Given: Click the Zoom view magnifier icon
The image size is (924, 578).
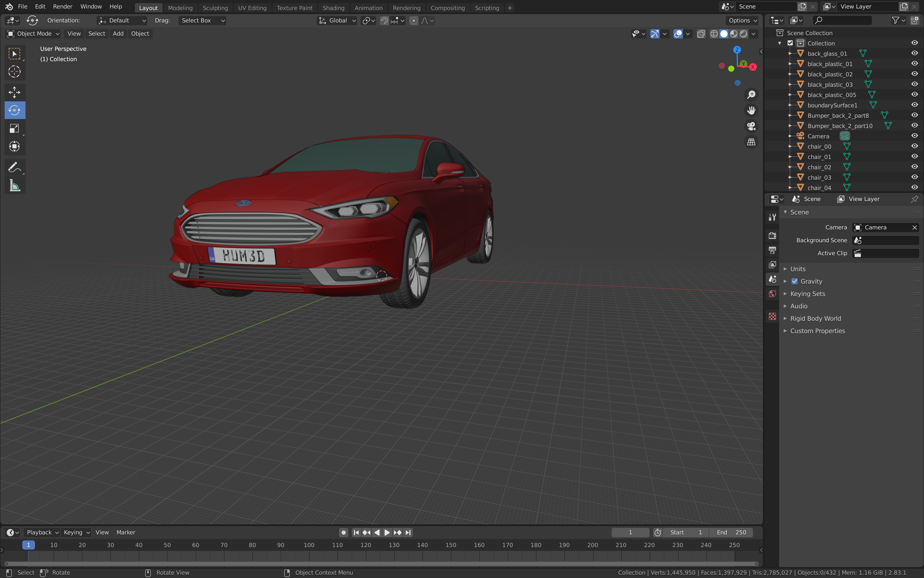Looking at the screenshot, I should tap(751, 94).
